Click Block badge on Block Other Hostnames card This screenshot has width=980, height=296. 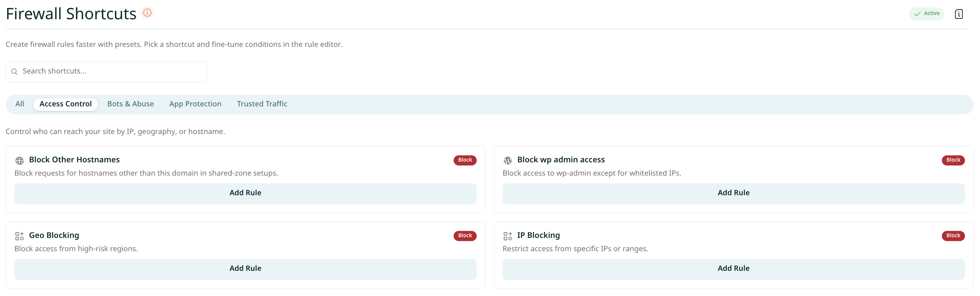pyautogui.click(x=464, y=160)
